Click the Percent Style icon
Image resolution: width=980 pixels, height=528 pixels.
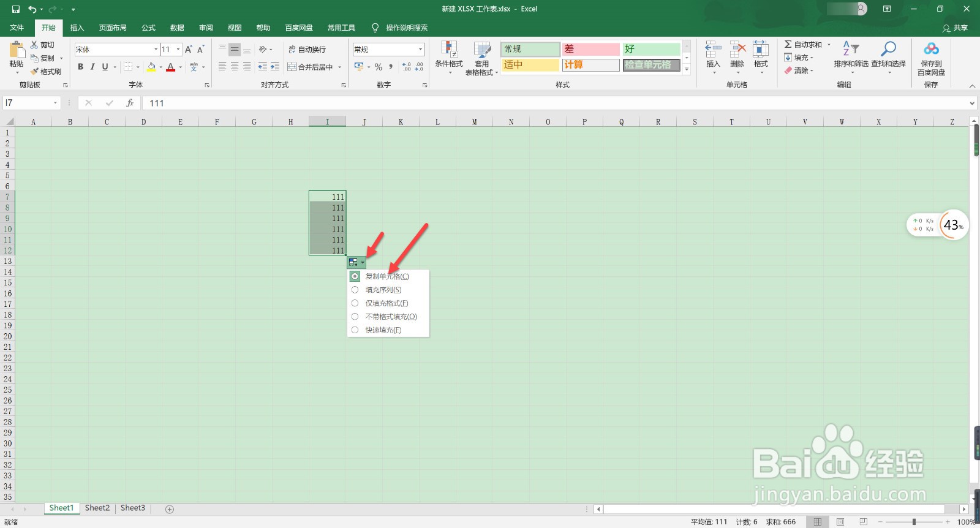379,67
